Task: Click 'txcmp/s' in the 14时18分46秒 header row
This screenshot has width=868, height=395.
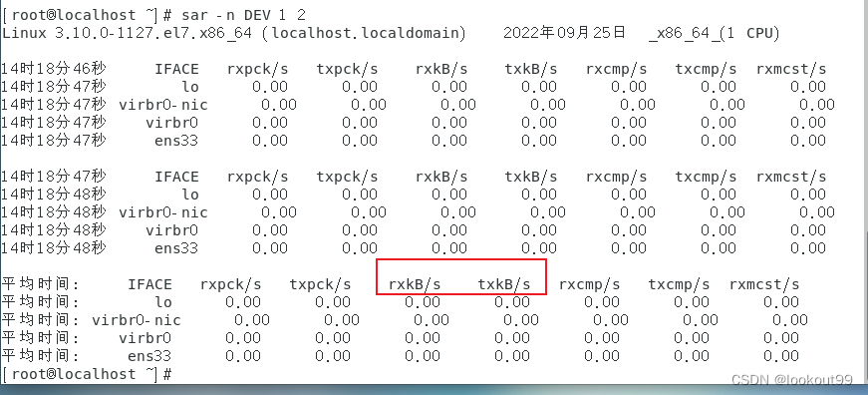Action: click(x=706, y=70)
